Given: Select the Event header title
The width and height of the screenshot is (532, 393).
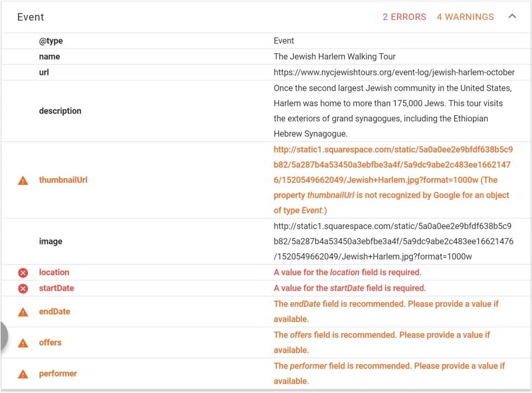Looking at the screenshot, I should click(x=30, y=17).
